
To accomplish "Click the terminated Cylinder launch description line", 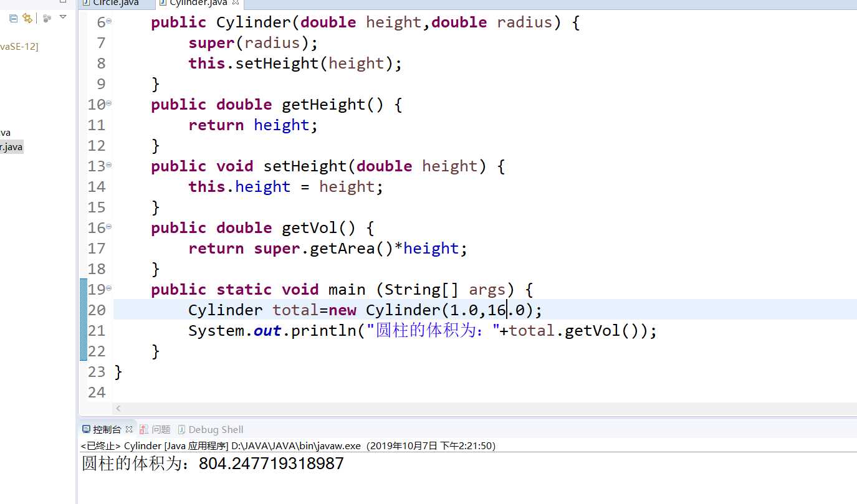I will click(288, 445).
